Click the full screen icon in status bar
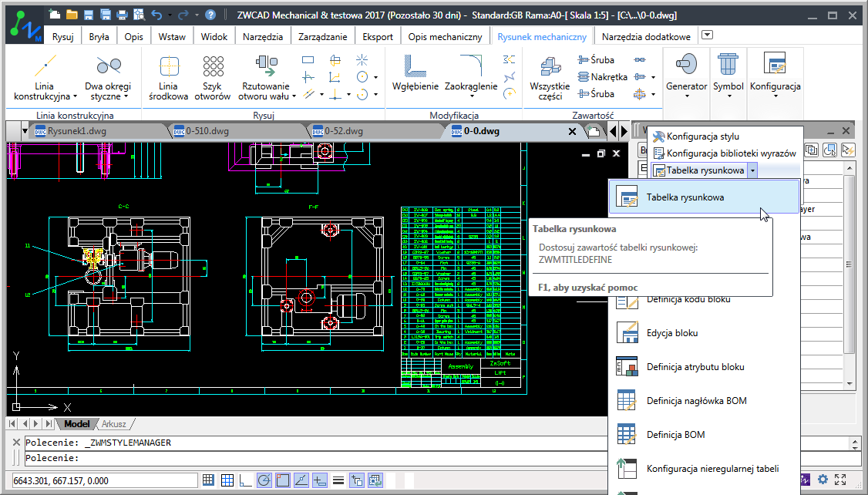Screen dimensions: 868x495 click(x=840, y=480)
